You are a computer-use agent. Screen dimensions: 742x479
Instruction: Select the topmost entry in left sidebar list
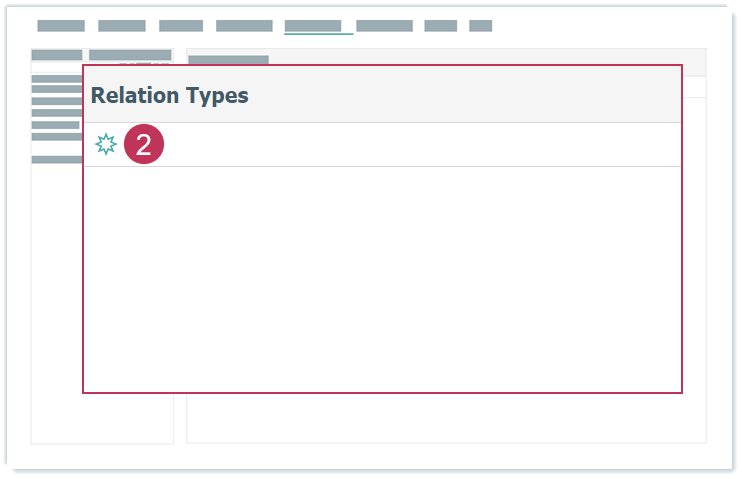pos(56,78)
